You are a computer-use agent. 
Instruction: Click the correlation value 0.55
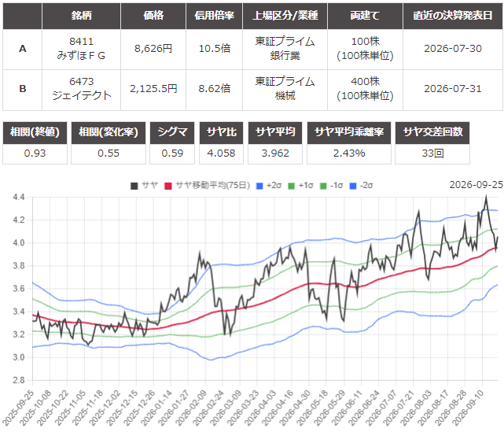pyautogui.click(x=109, y=153)
